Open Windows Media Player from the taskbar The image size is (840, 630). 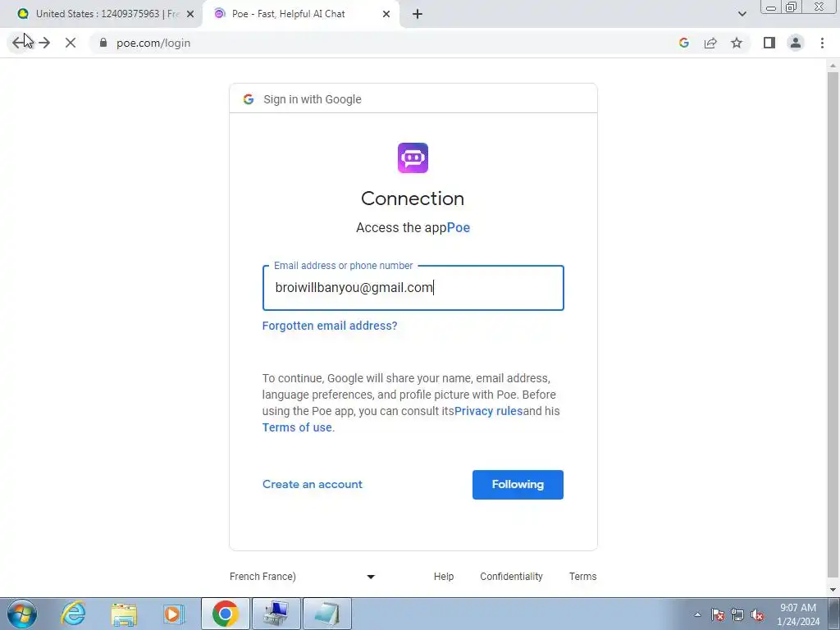pyautogui.click(x=174, y=614)
